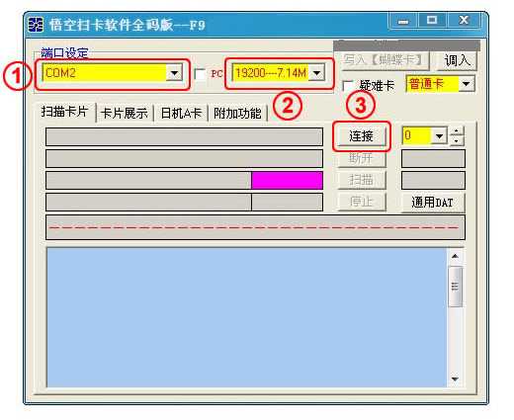Decrease value with spinner down arrow
The height and width of the screenshot is (420, 514).
(x=457, y=140)
